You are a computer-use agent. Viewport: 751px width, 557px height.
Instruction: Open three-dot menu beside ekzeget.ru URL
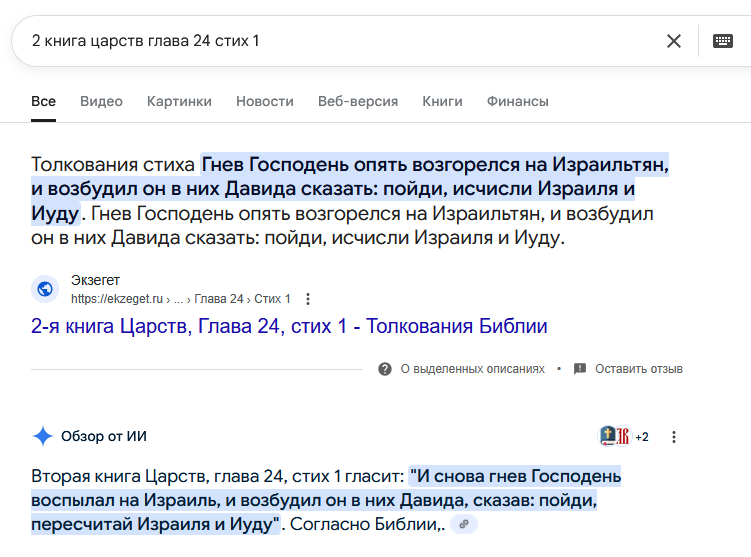tap(308, 299)
